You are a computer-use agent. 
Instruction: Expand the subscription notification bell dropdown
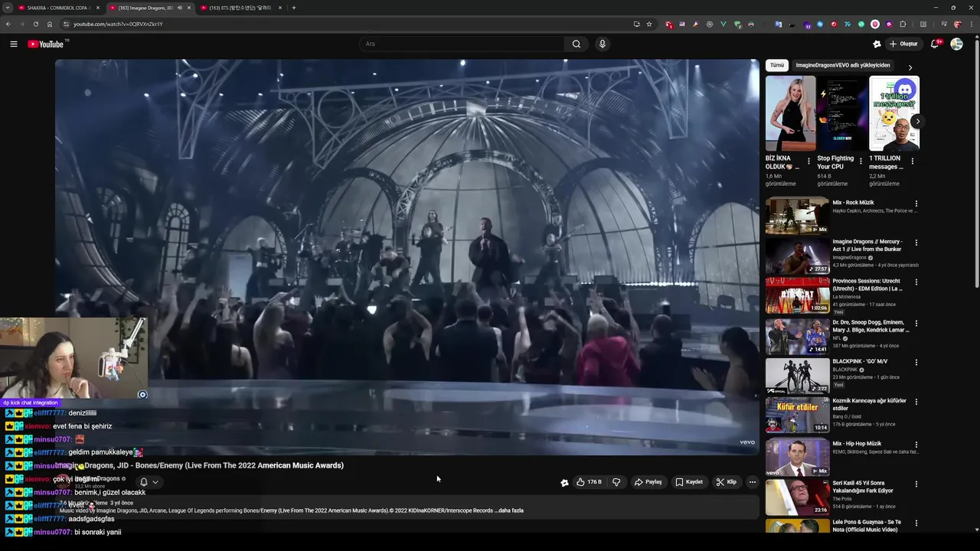149,482
